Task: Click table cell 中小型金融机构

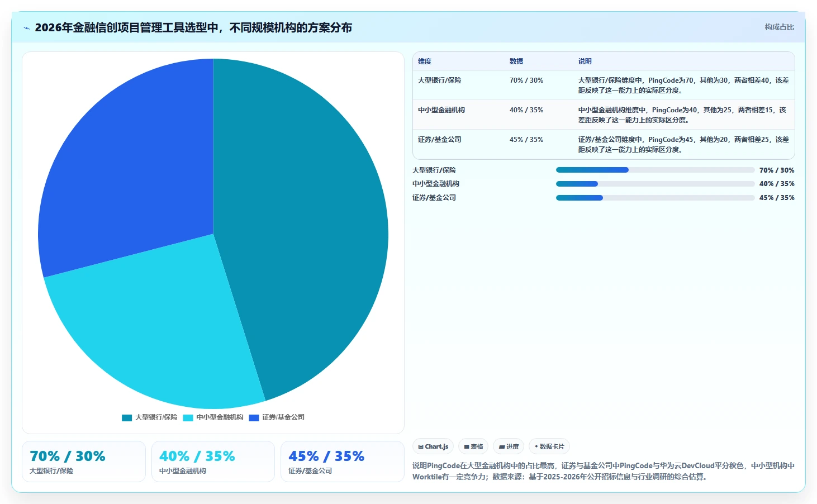Action: [441, 110]
